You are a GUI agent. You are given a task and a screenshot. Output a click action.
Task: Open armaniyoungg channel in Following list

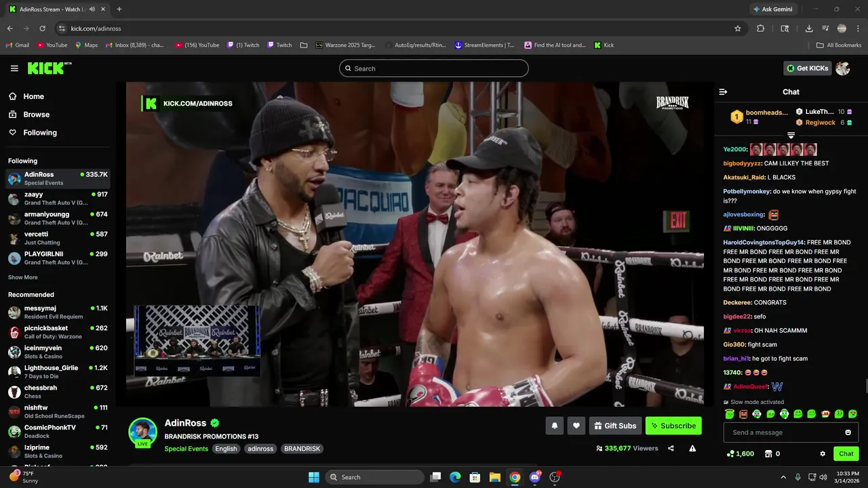click(x=58, y=218)
